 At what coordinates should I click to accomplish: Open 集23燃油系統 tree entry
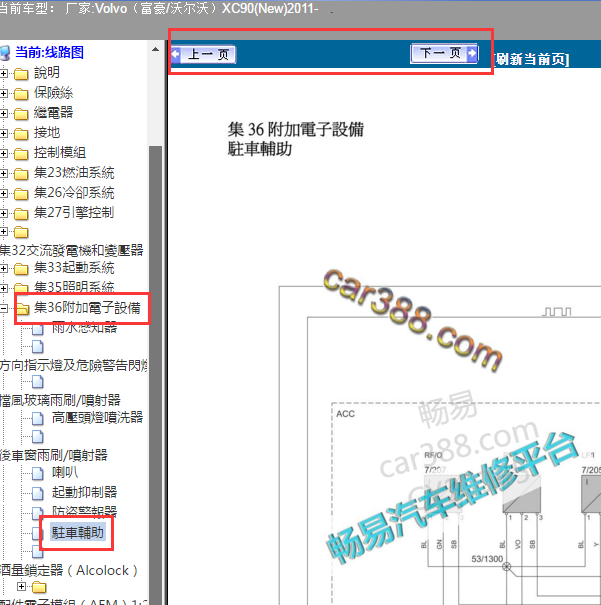[74, 173]
